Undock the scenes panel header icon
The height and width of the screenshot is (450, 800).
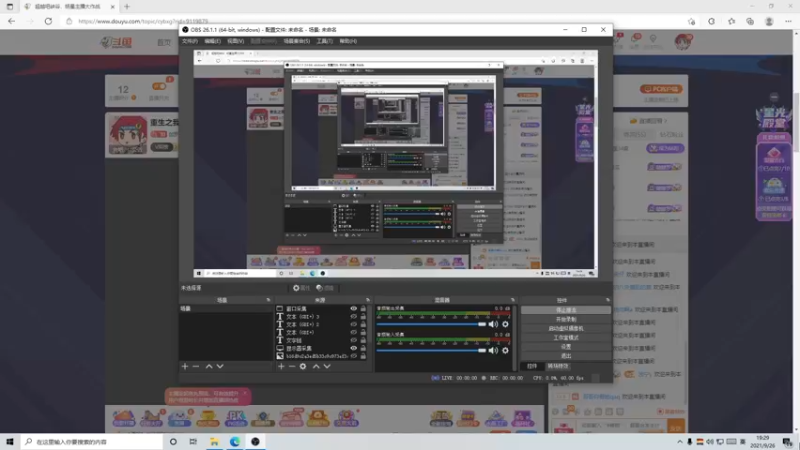point(268,300)
